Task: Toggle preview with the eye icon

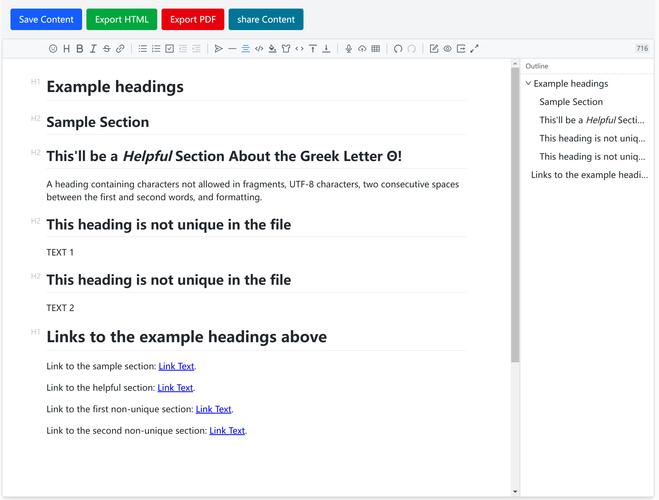Action: pyautogui.click(x=447, y=48)
